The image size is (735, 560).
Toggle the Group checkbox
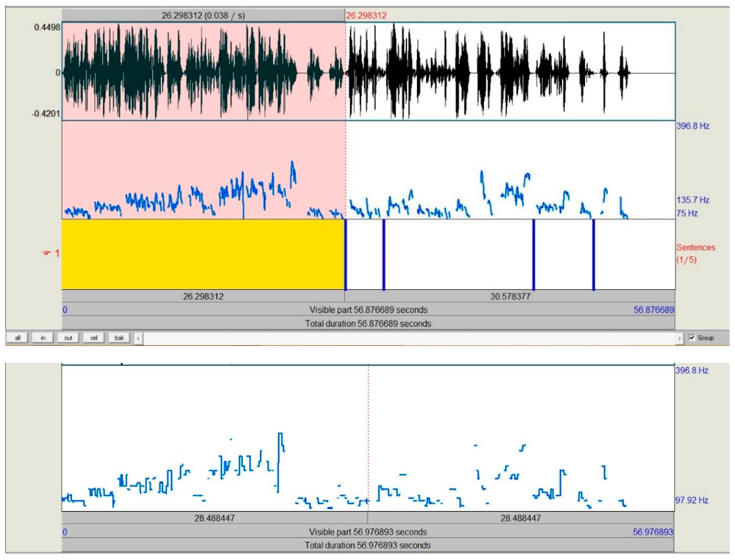[x=692, y=338]
